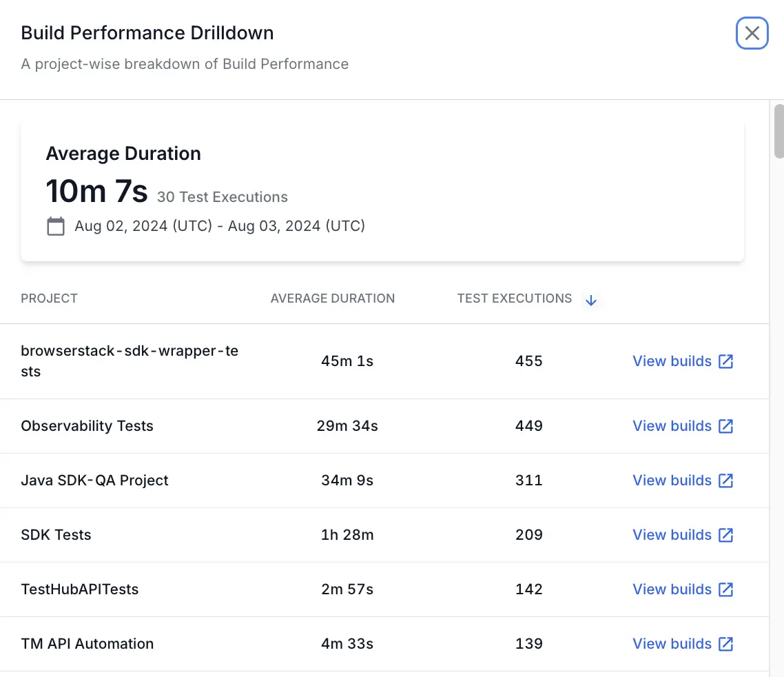This screenshot has width=784, height=677.
Task: Click the TM API Automation project name
Action: click(87, 644)
